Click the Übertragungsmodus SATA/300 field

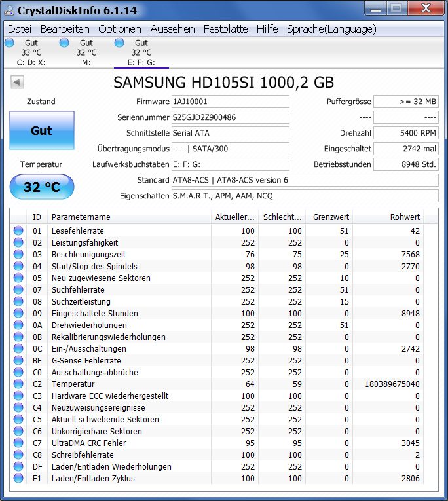[231, 149]
